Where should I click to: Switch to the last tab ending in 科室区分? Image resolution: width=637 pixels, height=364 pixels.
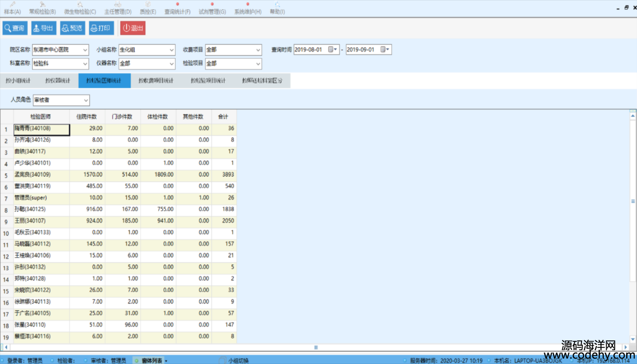pyautogui.click(x=263, y=81)
